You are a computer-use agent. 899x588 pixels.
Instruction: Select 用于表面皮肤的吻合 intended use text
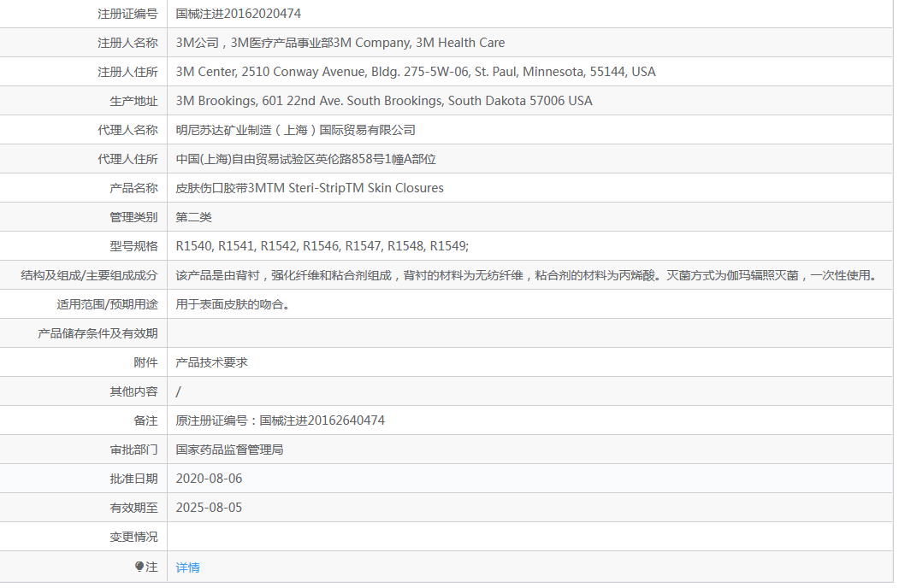tap(232, 305)
